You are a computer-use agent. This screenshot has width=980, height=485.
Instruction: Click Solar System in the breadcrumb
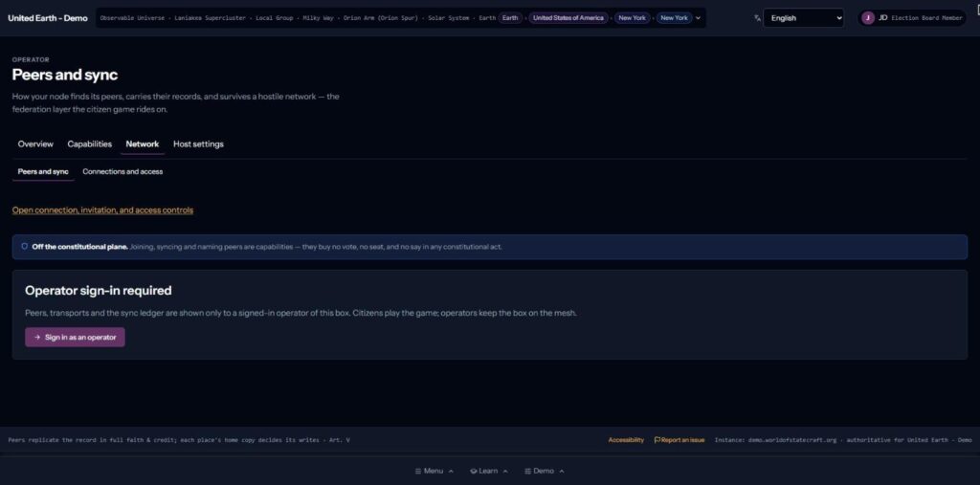point(448,18)
